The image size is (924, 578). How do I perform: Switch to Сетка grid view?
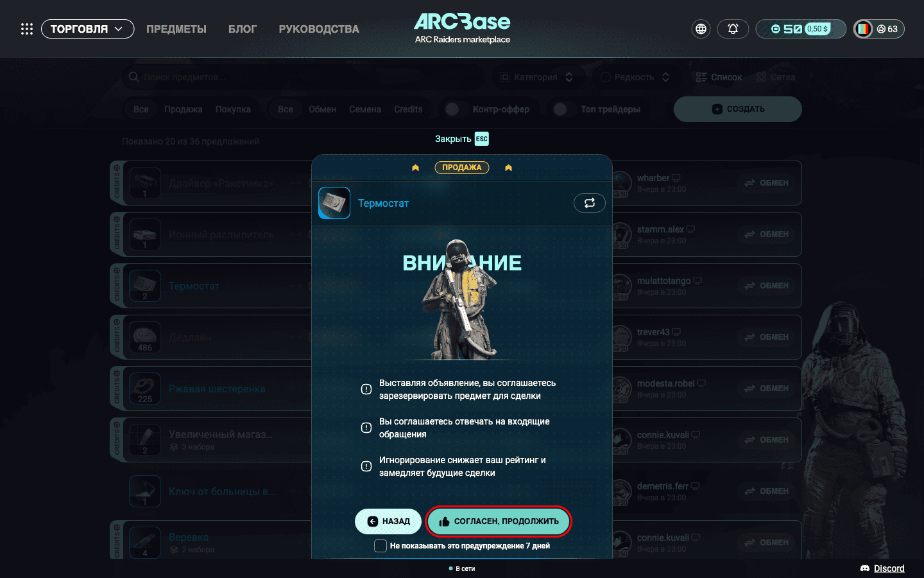(776, 77)
